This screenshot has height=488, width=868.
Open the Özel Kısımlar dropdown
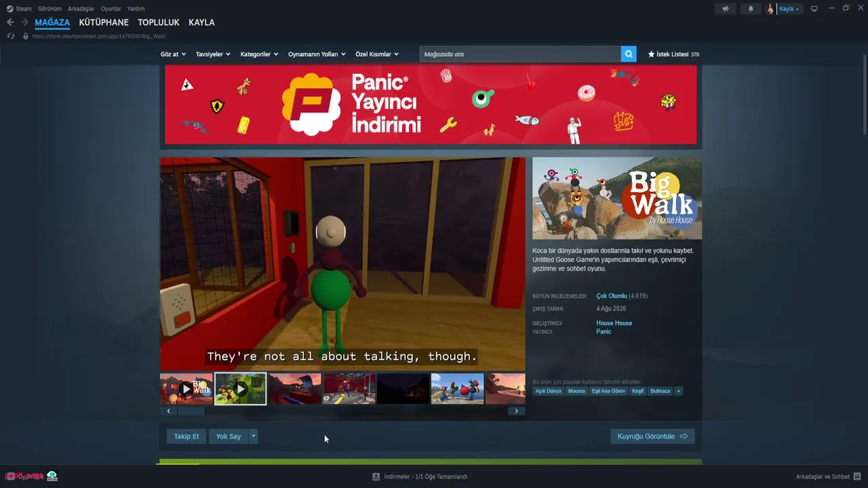377,54
